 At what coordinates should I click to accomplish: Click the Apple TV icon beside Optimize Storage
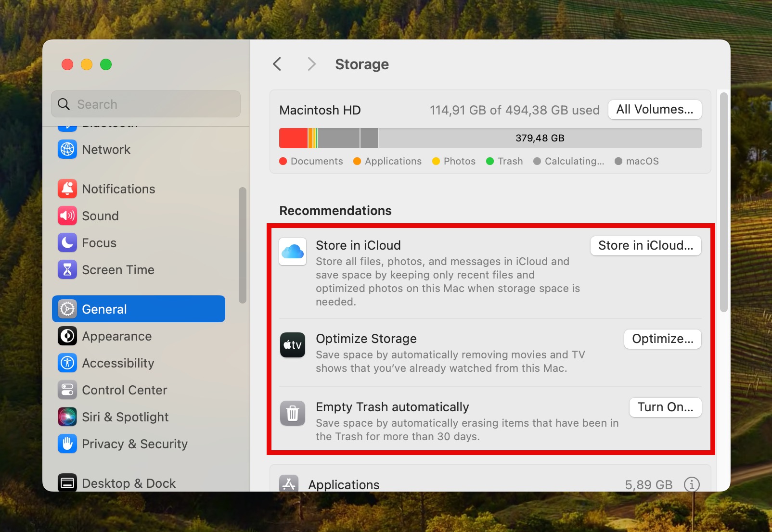293,345
